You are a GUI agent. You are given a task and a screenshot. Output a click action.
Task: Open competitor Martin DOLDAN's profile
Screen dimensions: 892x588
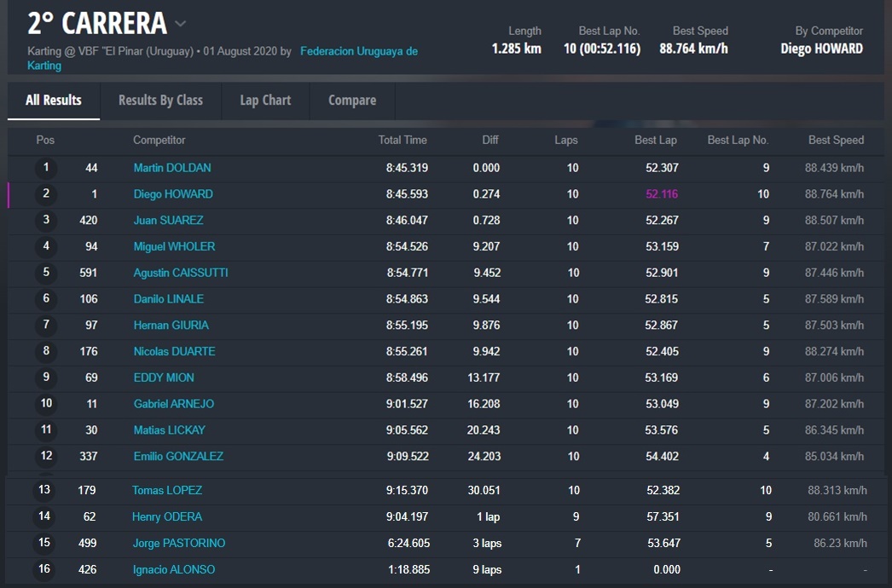click(172, 168)
